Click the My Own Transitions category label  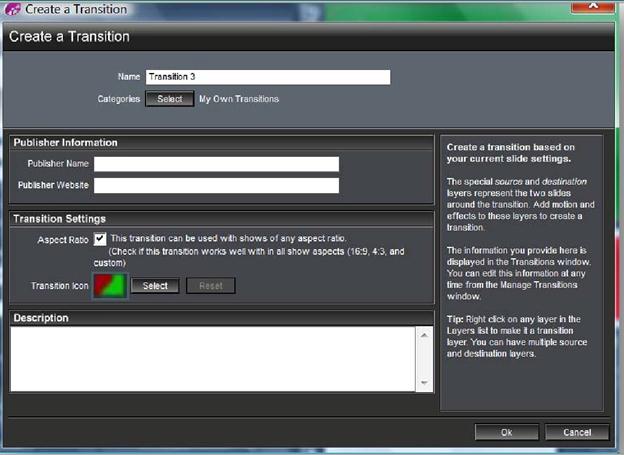click(x=239, y=99)
